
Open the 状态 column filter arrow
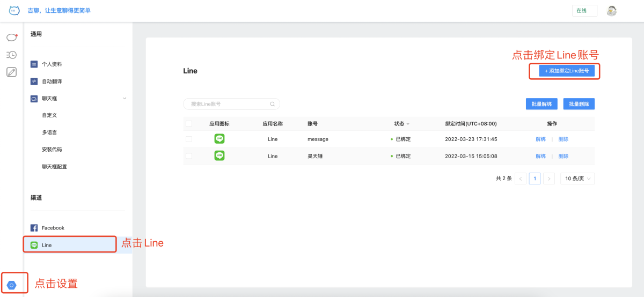(x=408, y=124)
